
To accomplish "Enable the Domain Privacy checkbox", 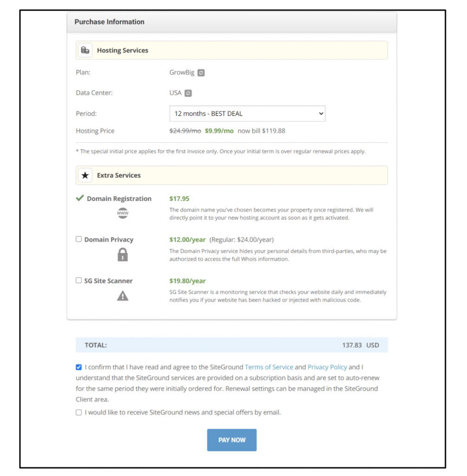I will [x=79, y=239].
